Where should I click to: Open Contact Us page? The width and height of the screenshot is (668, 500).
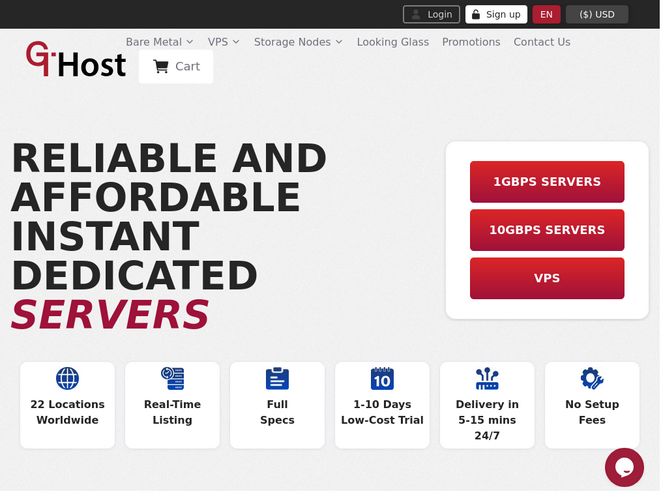tap(542, 42)
